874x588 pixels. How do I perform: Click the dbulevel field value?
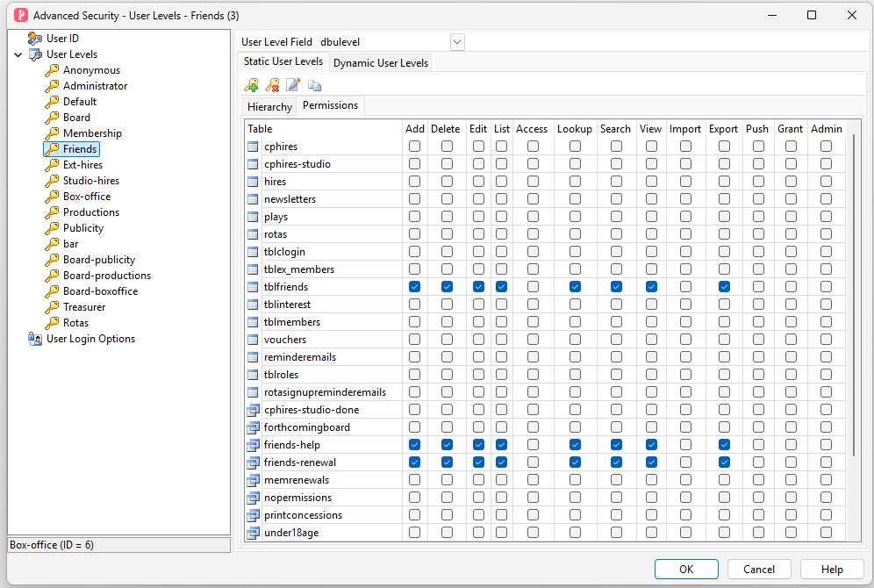coord(340,42)
